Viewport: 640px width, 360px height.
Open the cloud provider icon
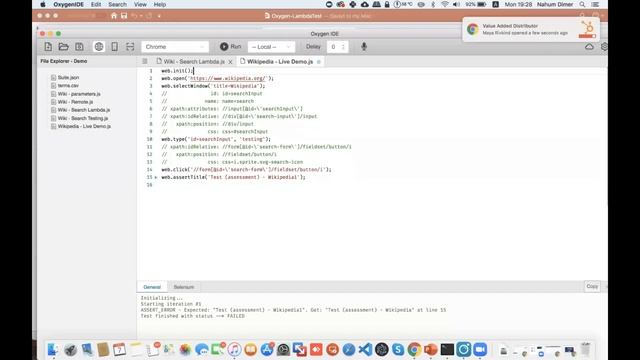coord(589,47)
